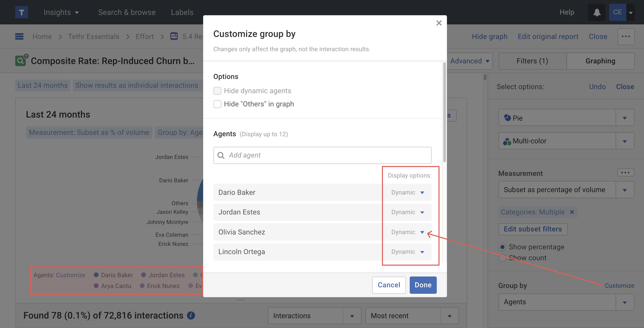Viewport: 644px width, 328px height.
Task: Click the Dario Baker legend color dot
Action: 96,275
